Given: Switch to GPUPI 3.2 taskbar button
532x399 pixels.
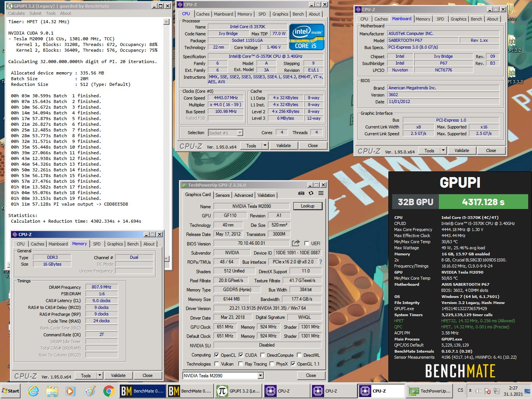Looking at the screenshot, I should click(x=238, y=391).
